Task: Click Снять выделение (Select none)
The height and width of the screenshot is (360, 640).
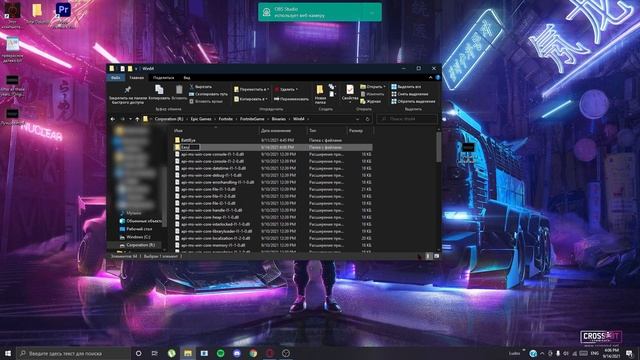Action: click(x=410, y=94)
